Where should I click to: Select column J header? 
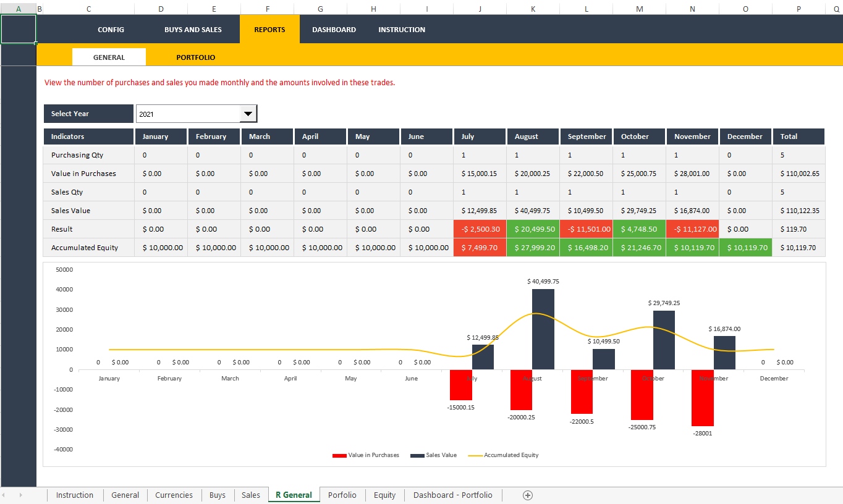click(x=480, y=9)
